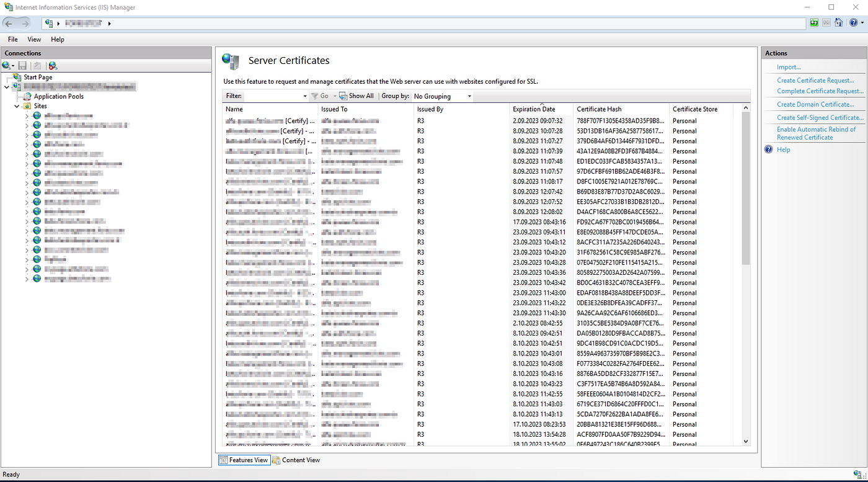The width and height of the screenshot is (868, 482).
Task: Open the Filter dropdown arrow
Action: 304,96
